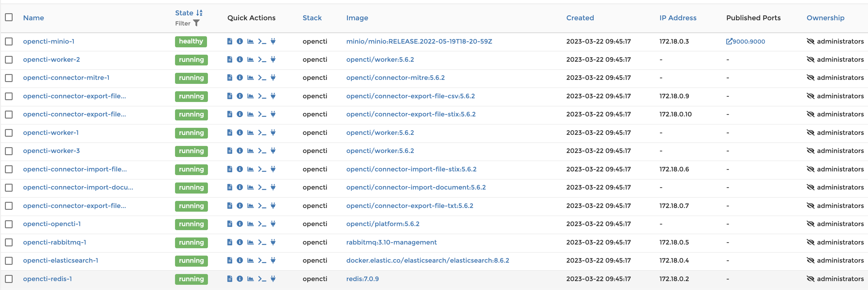Sort by IP Address header
Image resolution: width=868 pixels, height=290 pixels.
click(678, 18)
